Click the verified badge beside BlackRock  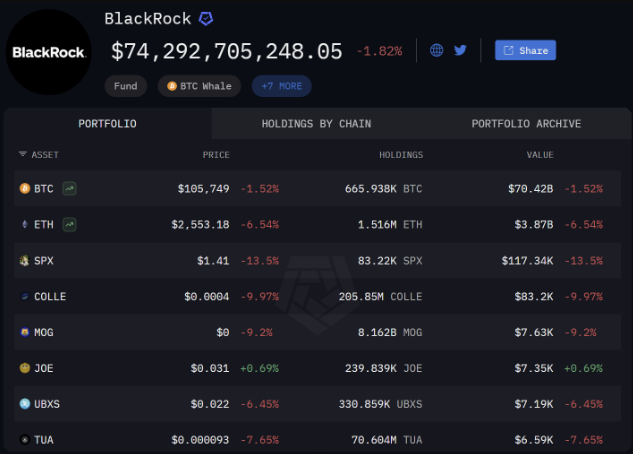click(206, 19)
